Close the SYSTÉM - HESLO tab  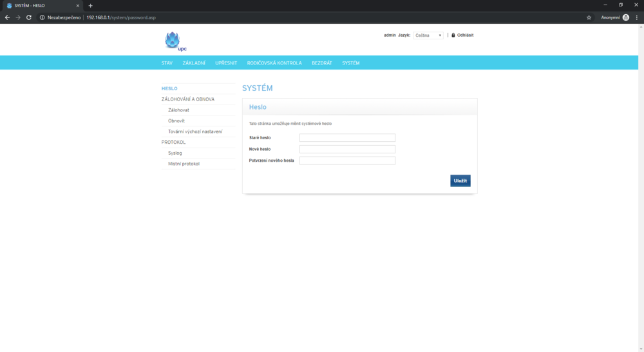77,6
